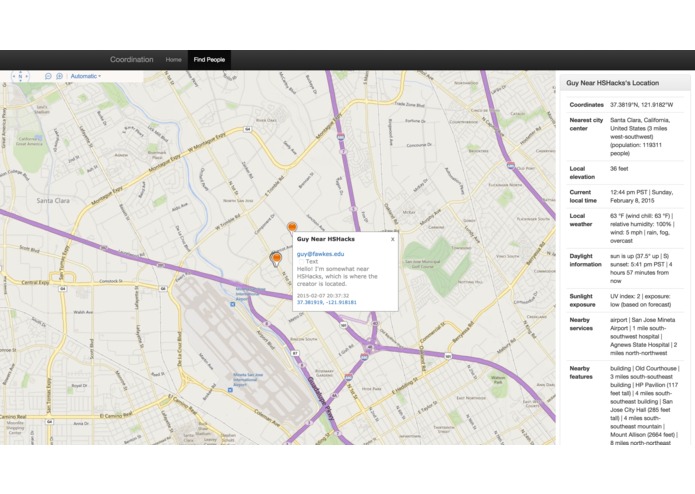This screenshot has height=494, width=695.
Task: Select the UV index: 2 value text
Action: pos(624,296)
